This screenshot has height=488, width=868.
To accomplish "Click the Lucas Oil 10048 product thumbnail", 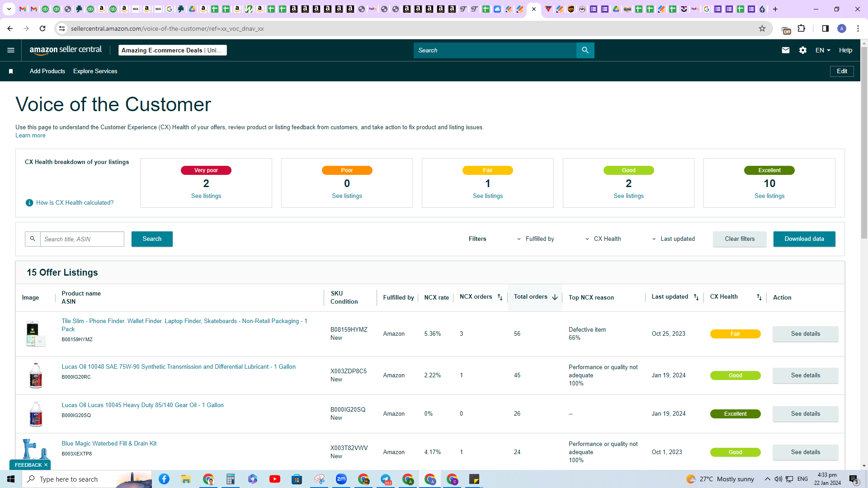I will (35, 375).
